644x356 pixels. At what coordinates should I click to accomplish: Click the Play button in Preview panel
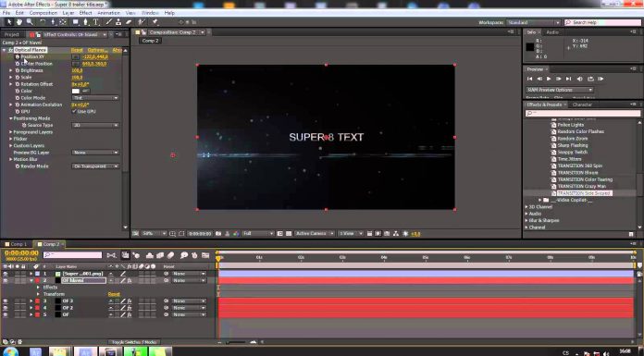tap(549, 79)
